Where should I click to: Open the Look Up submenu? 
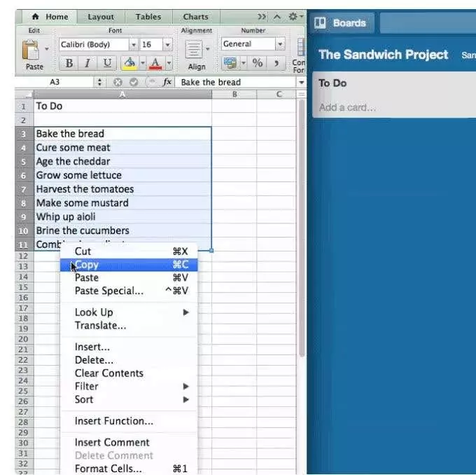(129, 312)
